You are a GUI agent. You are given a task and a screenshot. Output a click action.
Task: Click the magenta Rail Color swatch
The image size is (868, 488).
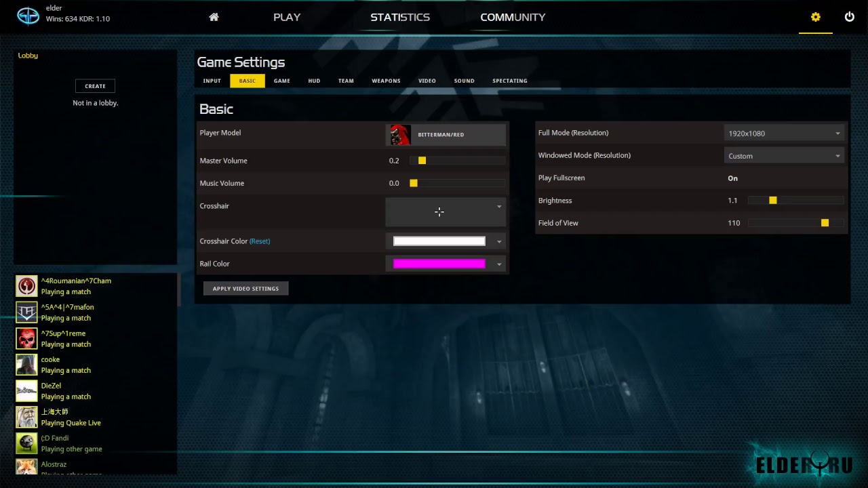pos(439,264)
